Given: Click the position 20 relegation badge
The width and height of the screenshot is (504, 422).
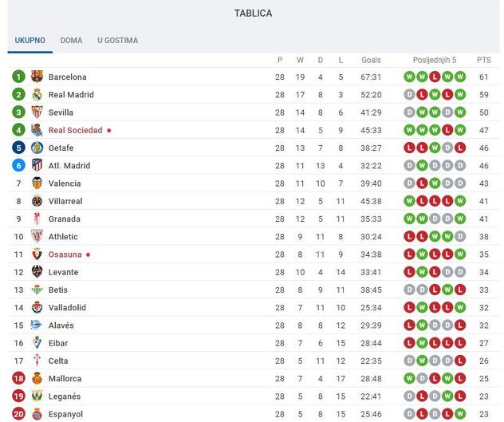Looking at the screenshot, I should point(18,414).
